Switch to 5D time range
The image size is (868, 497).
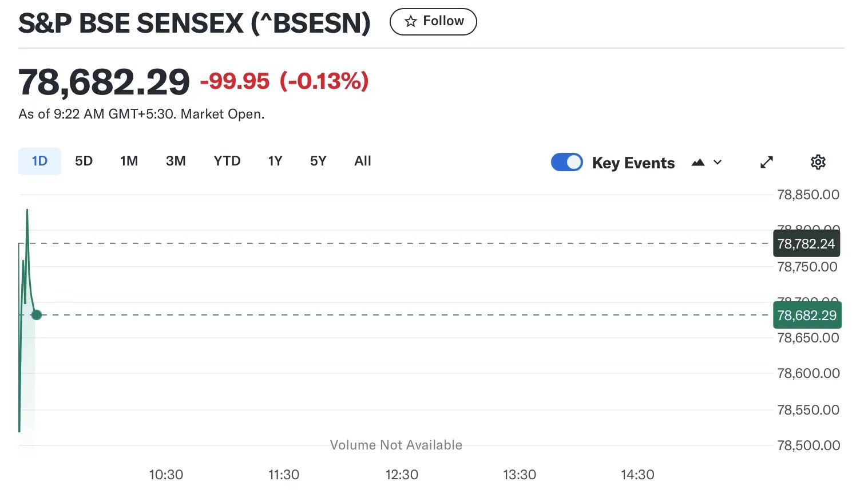point(84,161)
